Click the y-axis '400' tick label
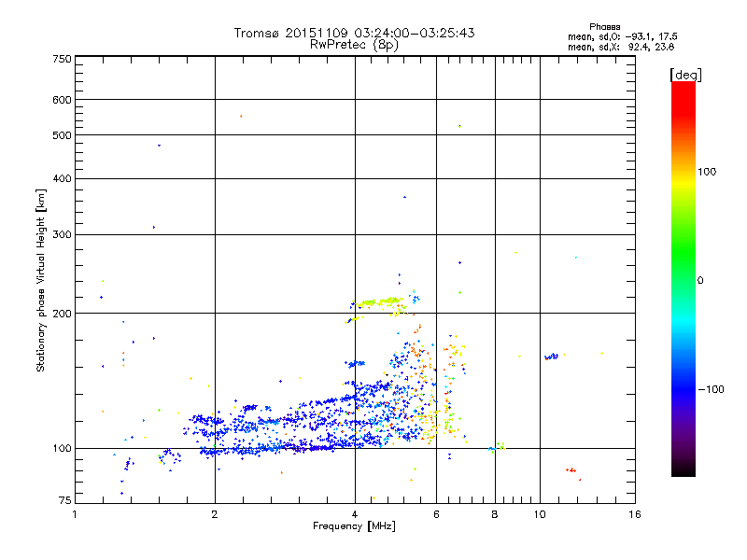The width and height of the screenshot is (747, 560). pyautogui.click(x=62, y=178)
